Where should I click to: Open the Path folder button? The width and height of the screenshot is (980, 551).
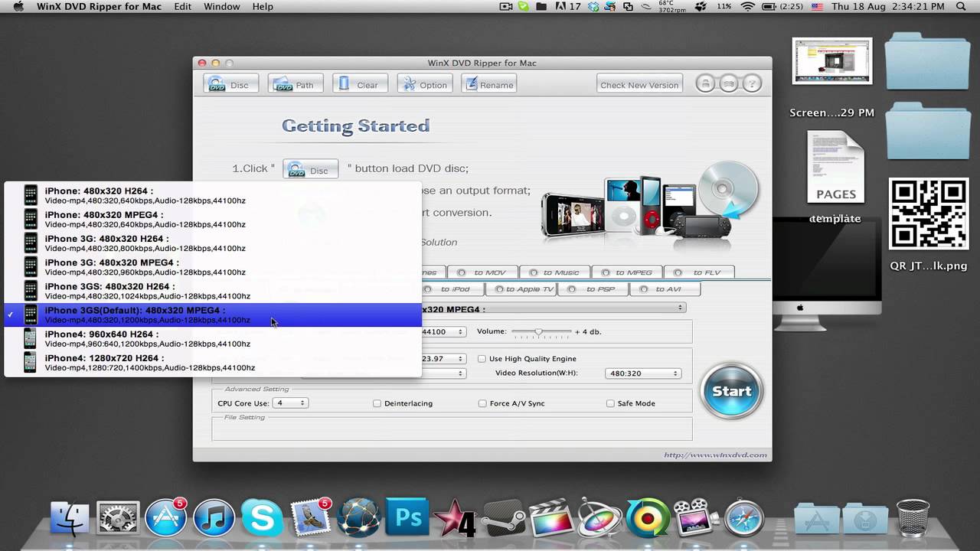click(x=295, y=84)
